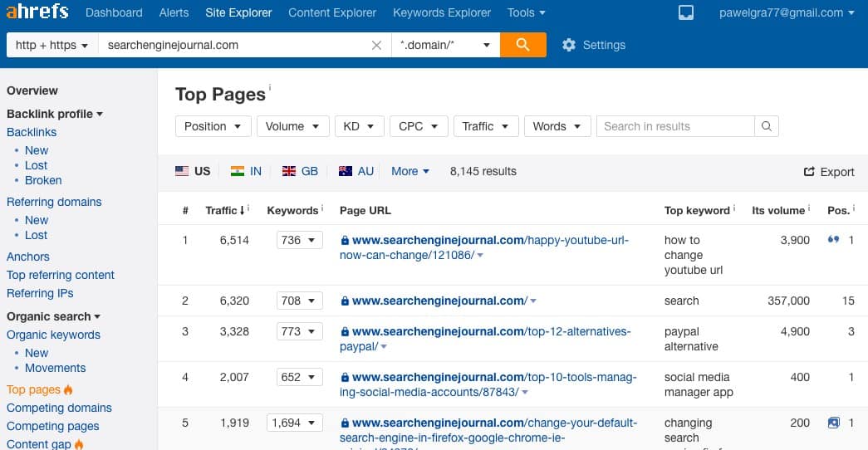Click the Pos. column header
This screenshot has width=868, height=450.
838,210
